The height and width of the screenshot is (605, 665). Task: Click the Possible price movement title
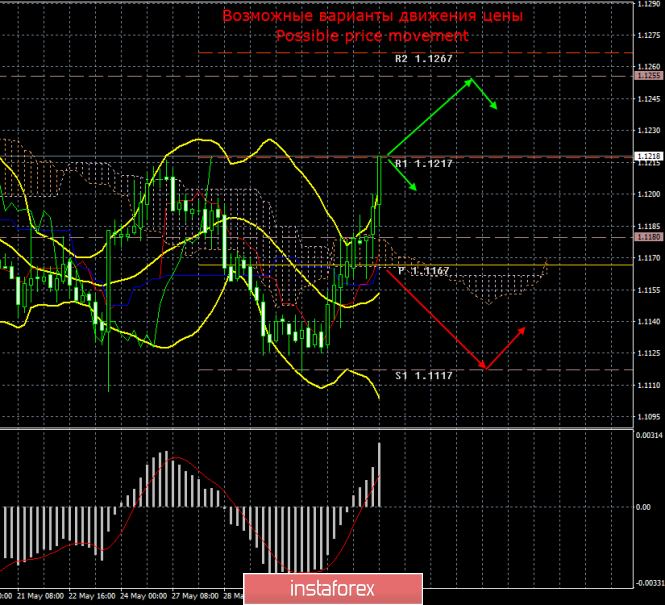click(x=372, y=36)
